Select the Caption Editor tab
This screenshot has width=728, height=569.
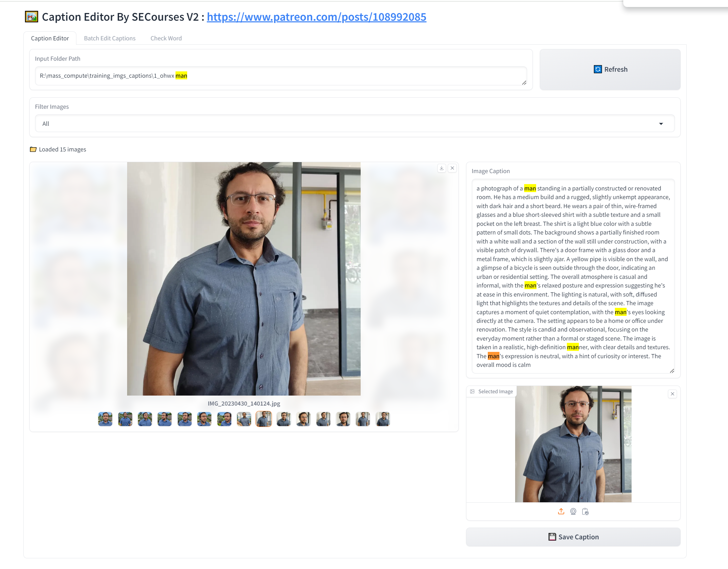(x=50, y=38)
